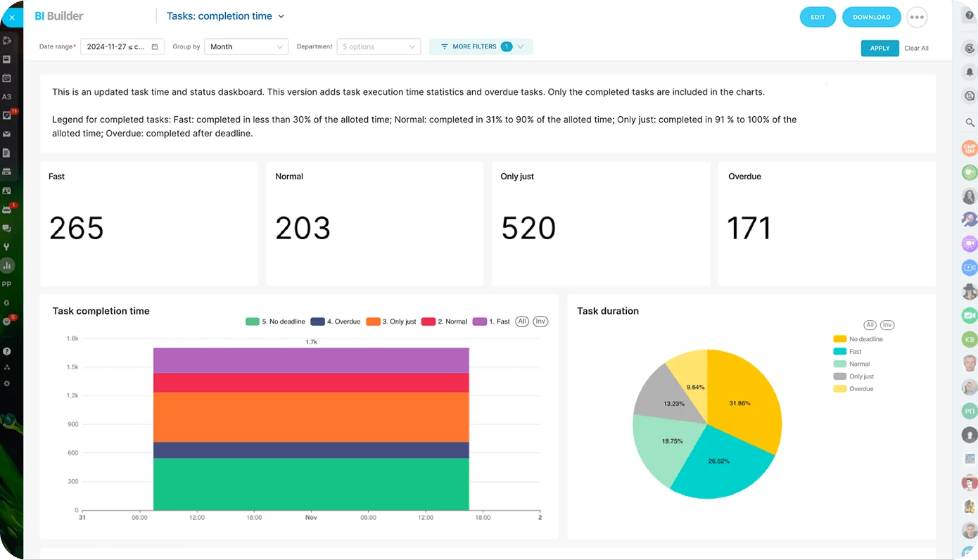Click the notifications bell icon

coord(970,72)
